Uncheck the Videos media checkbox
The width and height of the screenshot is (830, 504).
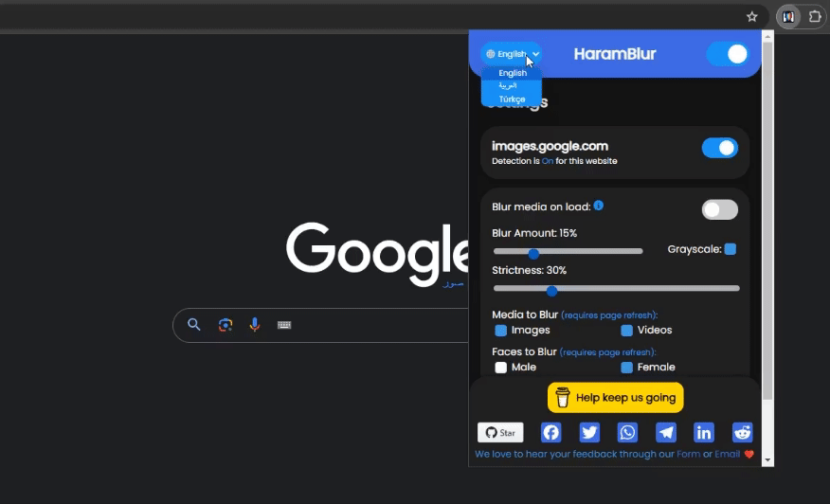pos(626,331)
